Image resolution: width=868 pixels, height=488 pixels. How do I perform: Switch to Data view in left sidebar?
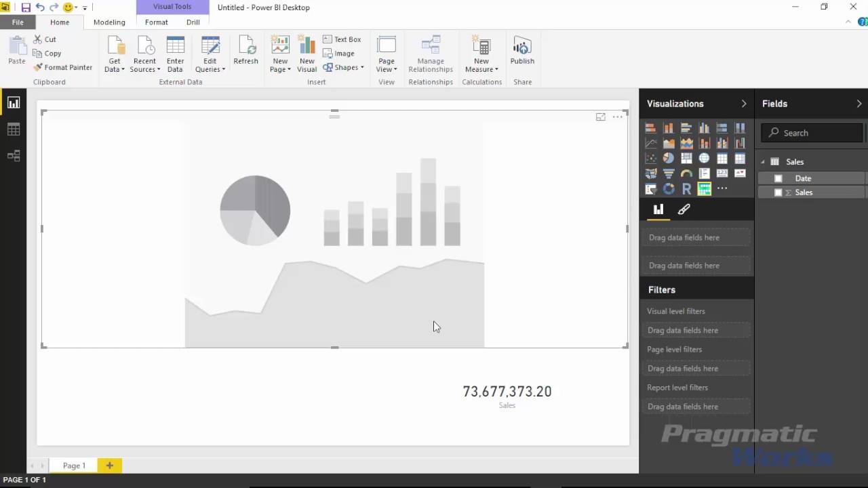(x=14, y=129)
